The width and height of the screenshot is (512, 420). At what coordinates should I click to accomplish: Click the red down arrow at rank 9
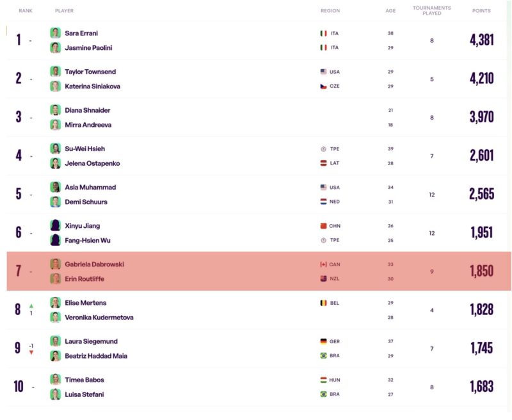tap(31, 352)
